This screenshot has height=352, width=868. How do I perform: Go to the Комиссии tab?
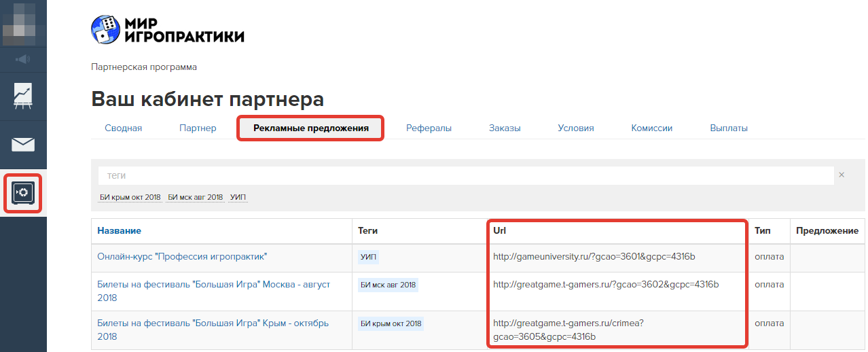(652, 128)
